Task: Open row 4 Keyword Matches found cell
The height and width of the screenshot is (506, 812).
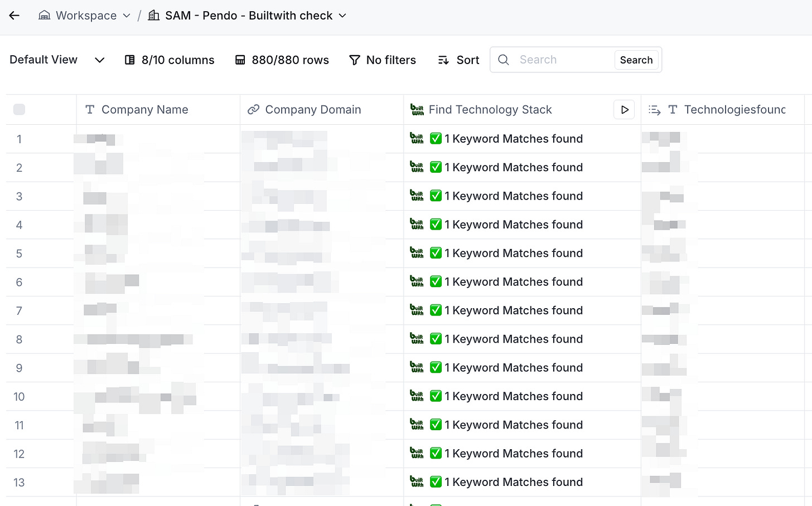Action: 522,225
